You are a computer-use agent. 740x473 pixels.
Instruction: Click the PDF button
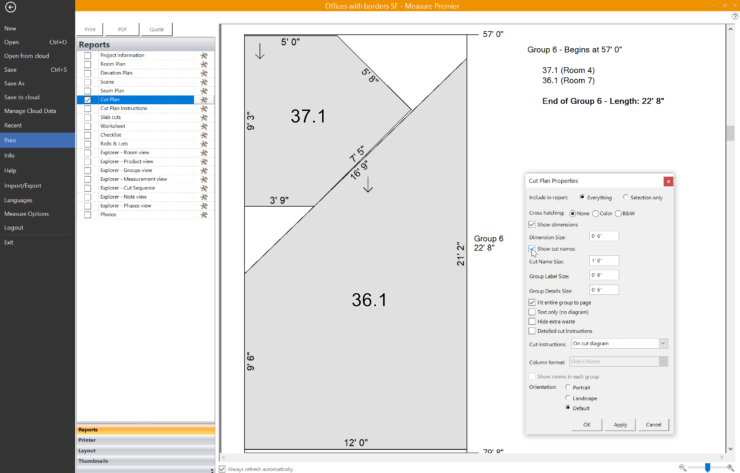122,29
